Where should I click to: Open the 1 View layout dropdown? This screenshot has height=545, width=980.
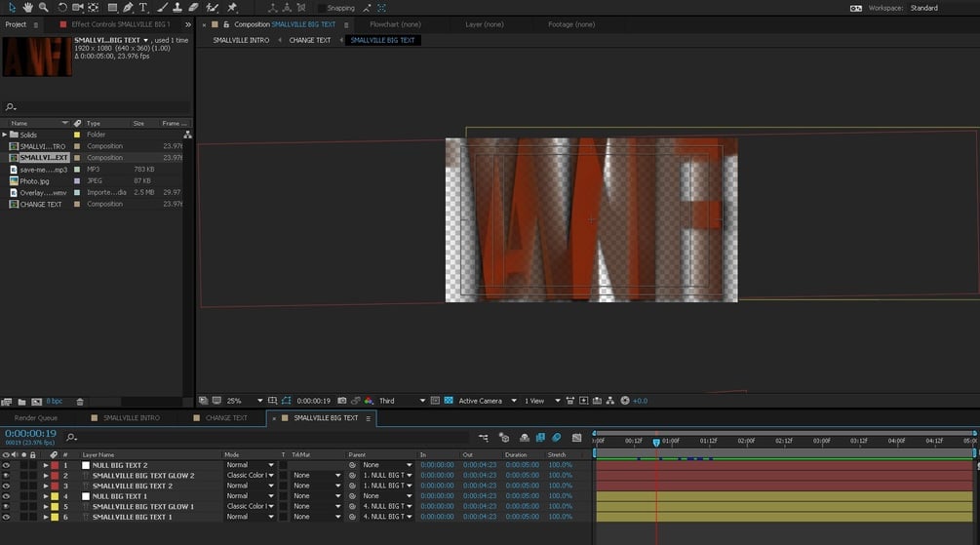542,401
